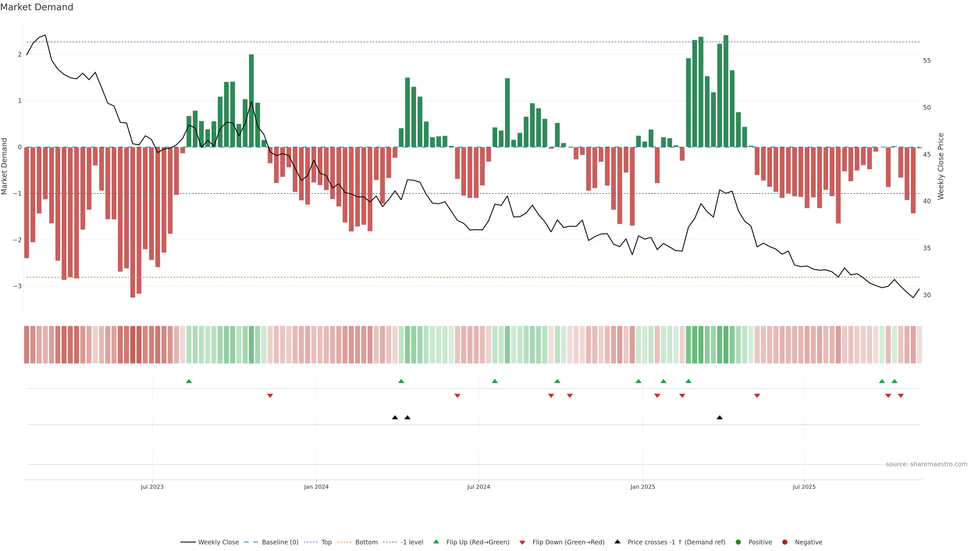
Task: Click the red Negative legend dot
Action: [785, 542]
